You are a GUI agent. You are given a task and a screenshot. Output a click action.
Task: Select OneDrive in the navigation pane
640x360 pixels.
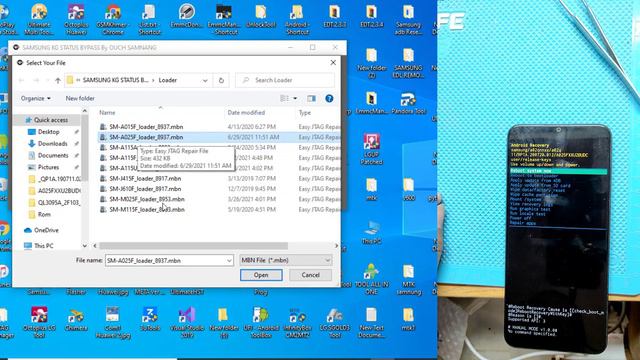[41, 230]
